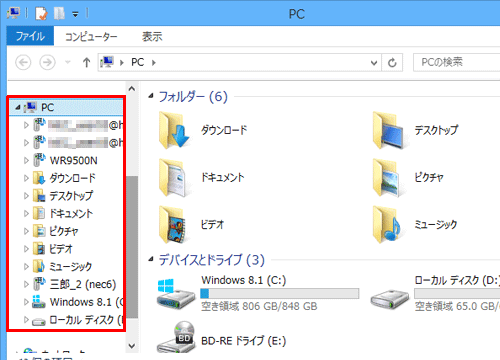Select the デスクトップ folder icon in main pane
500x360 pixels.
(389, 130)
